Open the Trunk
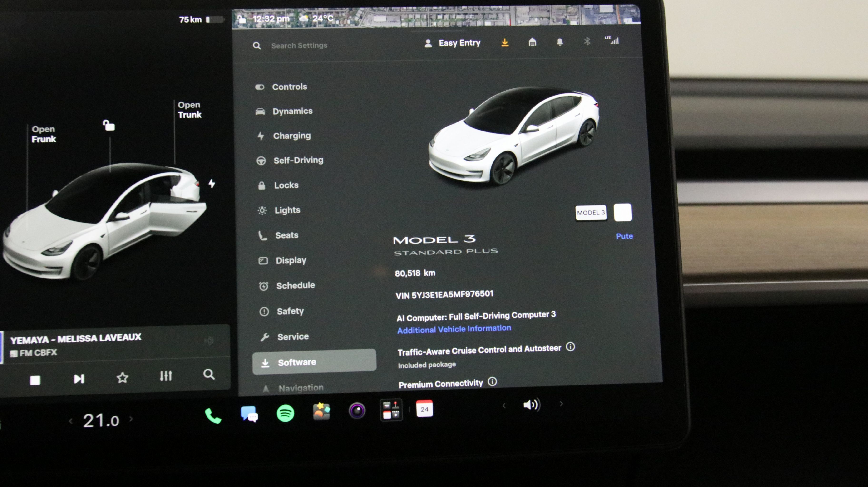 click(189, 110)
